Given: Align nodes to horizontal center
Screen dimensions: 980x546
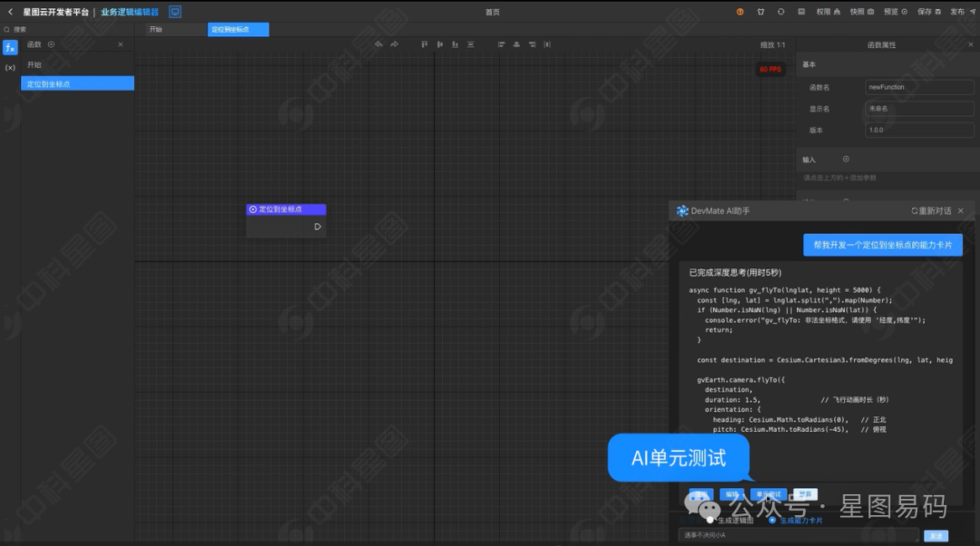Looking at the screenshot, I should point(516,44).
